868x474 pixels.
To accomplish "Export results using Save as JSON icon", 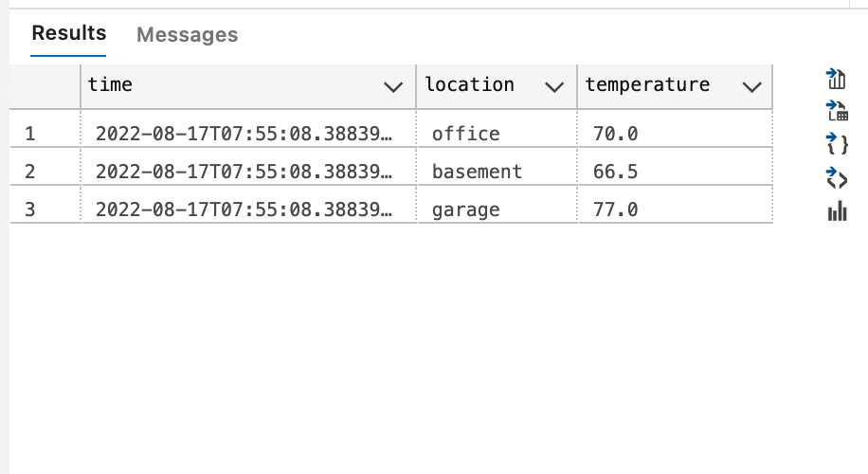I will (837, 144).
